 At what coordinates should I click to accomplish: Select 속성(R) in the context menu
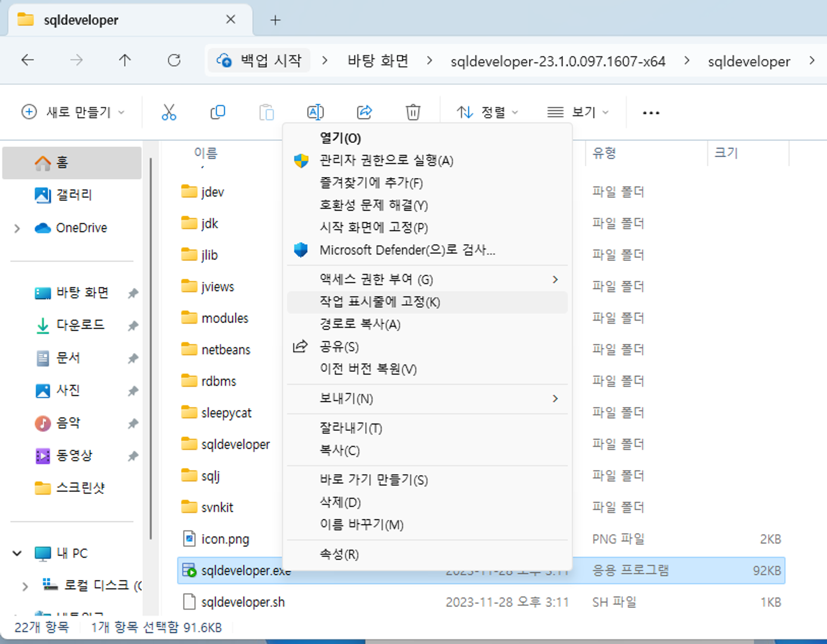(339, 554)
